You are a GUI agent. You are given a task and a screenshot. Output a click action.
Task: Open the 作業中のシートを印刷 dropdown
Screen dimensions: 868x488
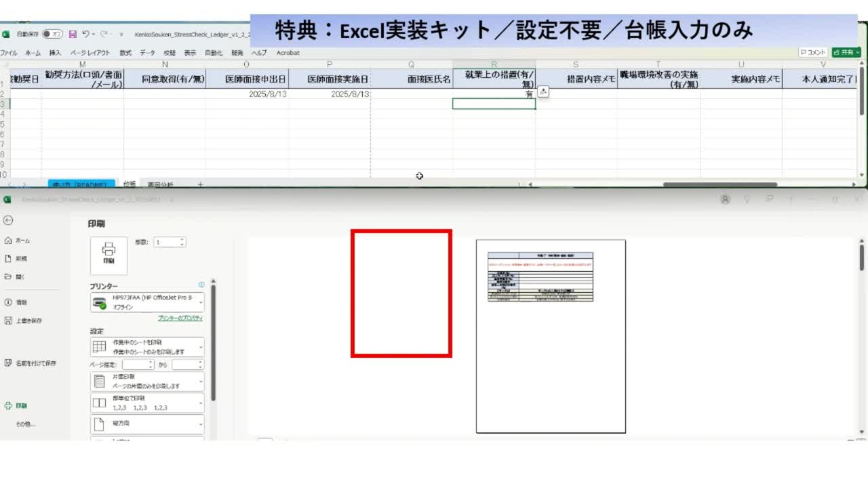point(147,347)
